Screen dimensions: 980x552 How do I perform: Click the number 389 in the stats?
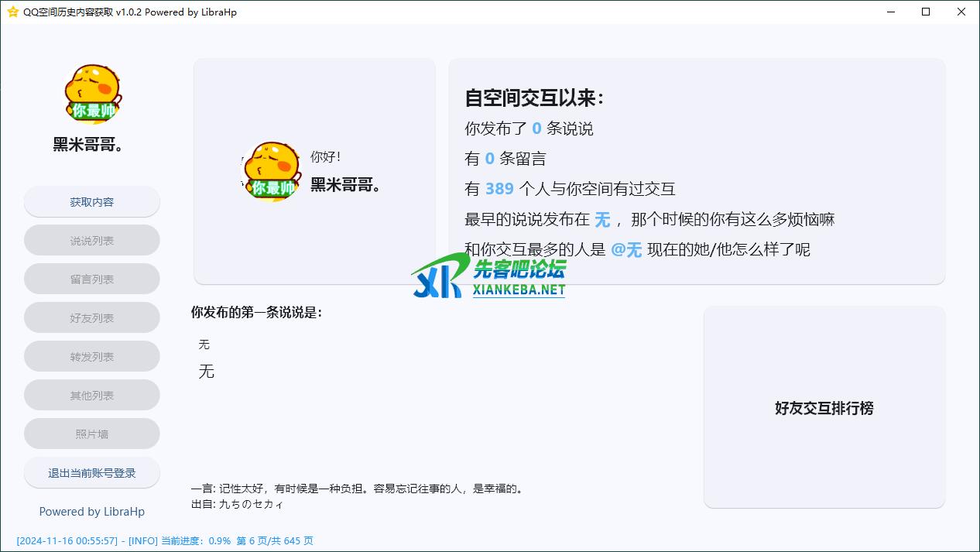499,189
